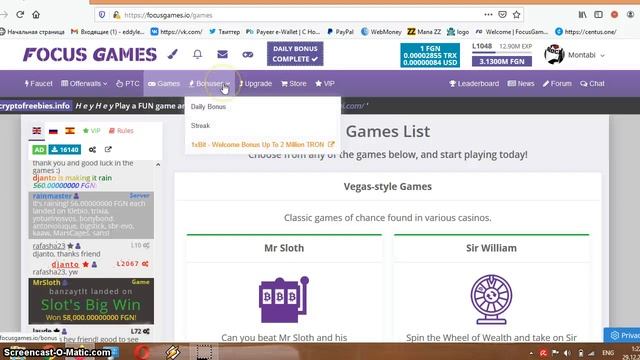This screenshot has height=360, width=640.
Task: Click the Mr Sloth game title
Action: tap(284, 248)
